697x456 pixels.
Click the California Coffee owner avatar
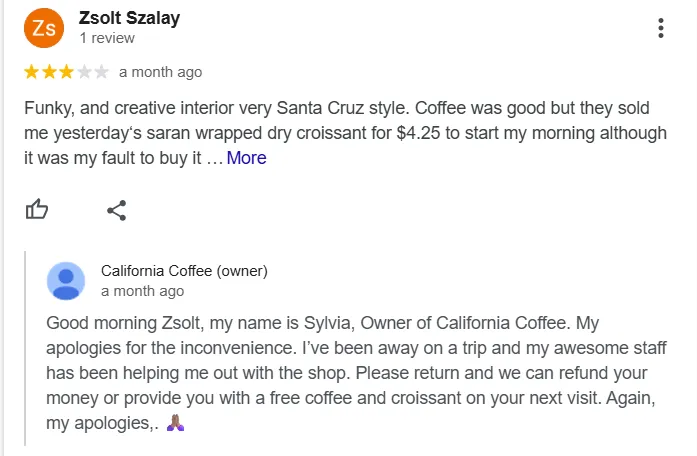[x=66, y=280]
